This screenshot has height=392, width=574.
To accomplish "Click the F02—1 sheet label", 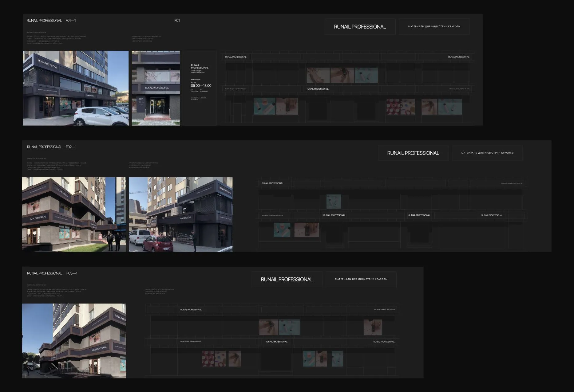I will (71, 147).
